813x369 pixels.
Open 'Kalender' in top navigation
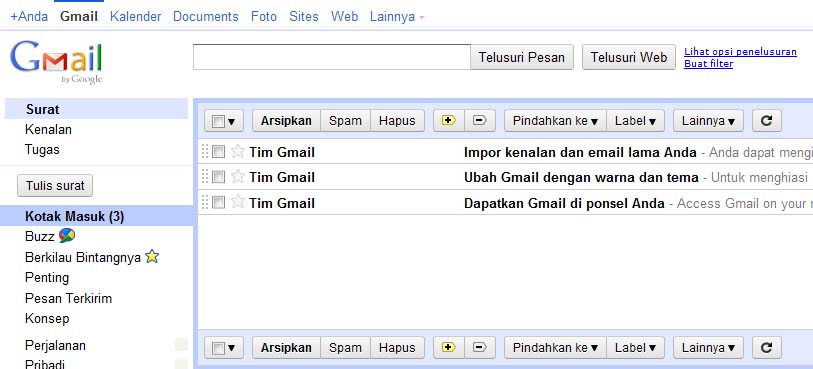coord(135,17)
